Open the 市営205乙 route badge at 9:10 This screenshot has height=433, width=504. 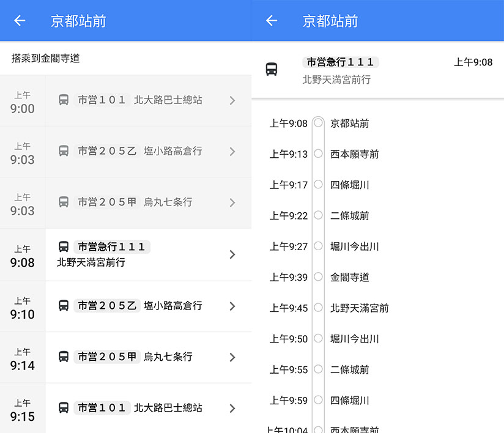(x=106, y=305)
